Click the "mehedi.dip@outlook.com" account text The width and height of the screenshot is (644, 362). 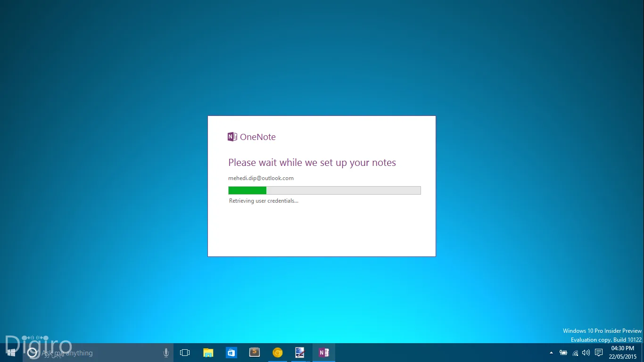point(261,178)
